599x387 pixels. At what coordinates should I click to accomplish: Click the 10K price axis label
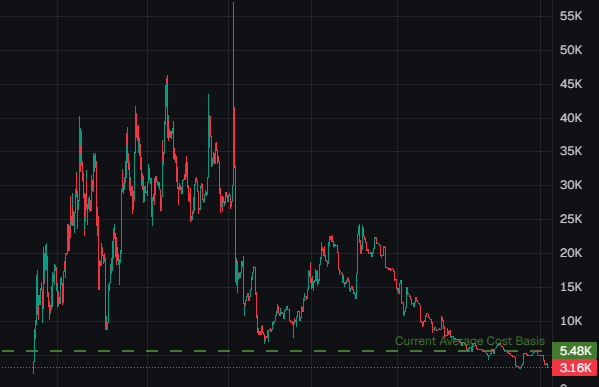click(571, 321)
